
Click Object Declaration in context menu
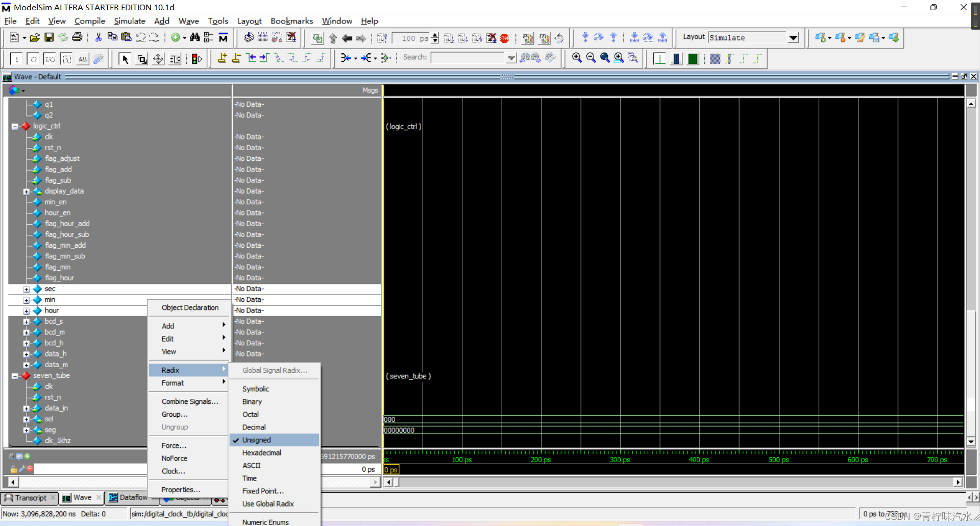point(190,307)
